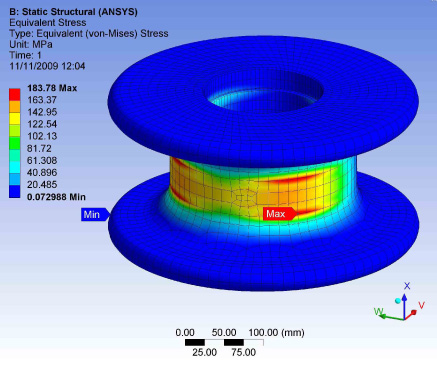
Task: Click the 102.13 legend value
Action: 42,136
